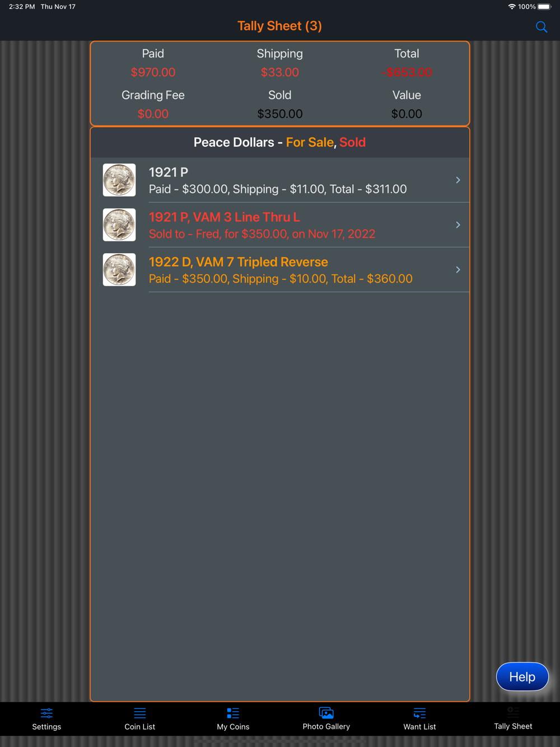The image size is (560, 747).
Task: Open the Photo Gallery icon
Action: [x=326, y=713]
